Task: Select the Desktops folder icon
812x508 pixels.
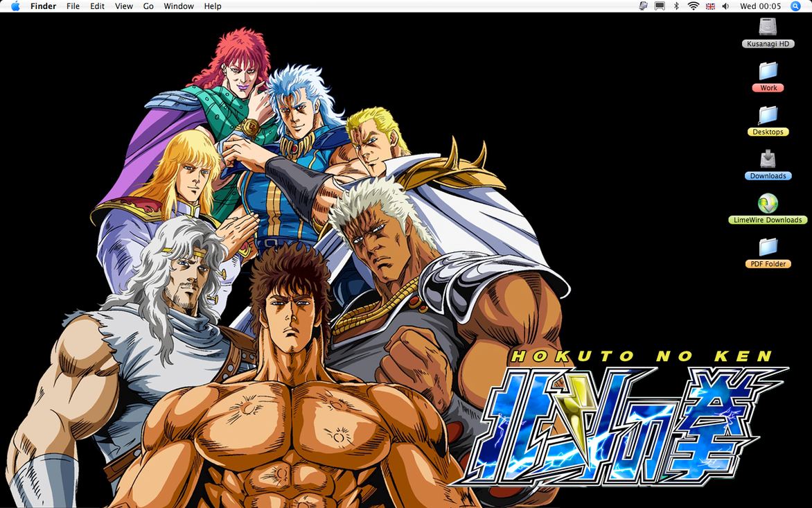Action: click(x=768, y=115)
